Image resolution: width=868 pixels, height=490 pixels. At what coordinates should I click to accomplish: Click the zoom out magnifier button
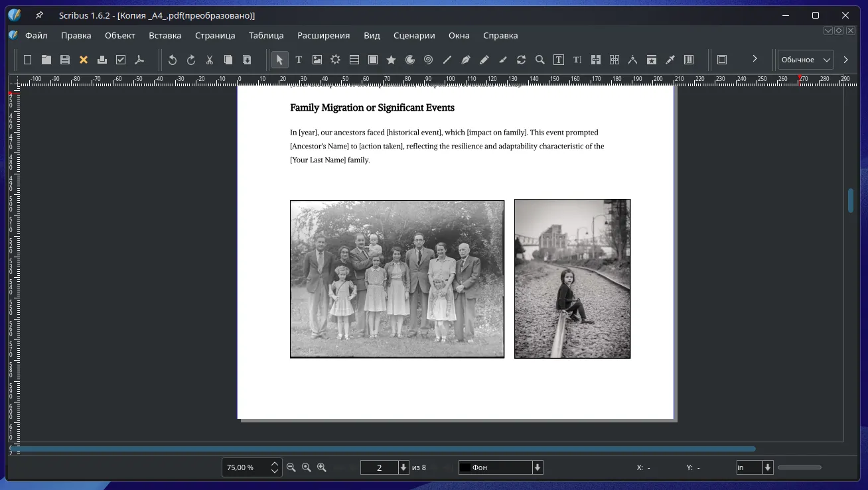point(291,467)
